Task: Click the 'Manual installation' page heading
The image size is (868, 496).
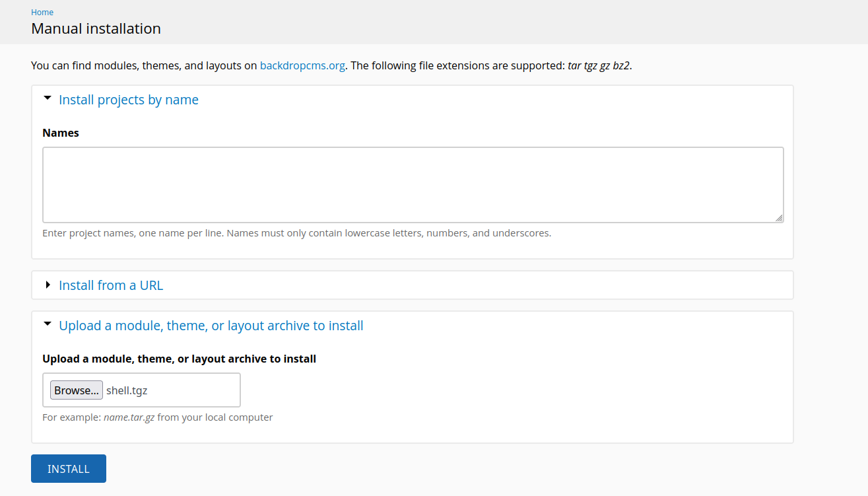Action: [96, 29]
